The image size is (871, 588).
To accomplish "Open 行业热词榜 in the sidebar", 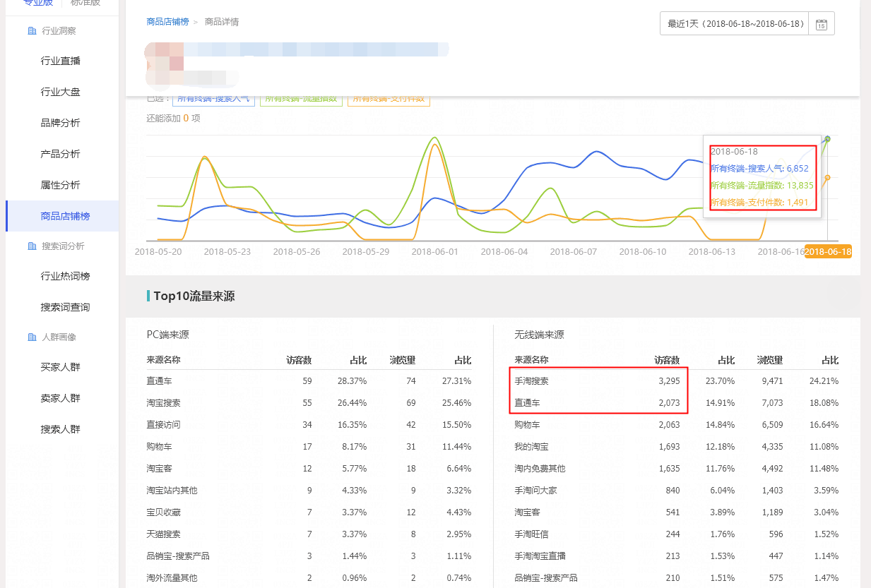I will pos(65,276).
